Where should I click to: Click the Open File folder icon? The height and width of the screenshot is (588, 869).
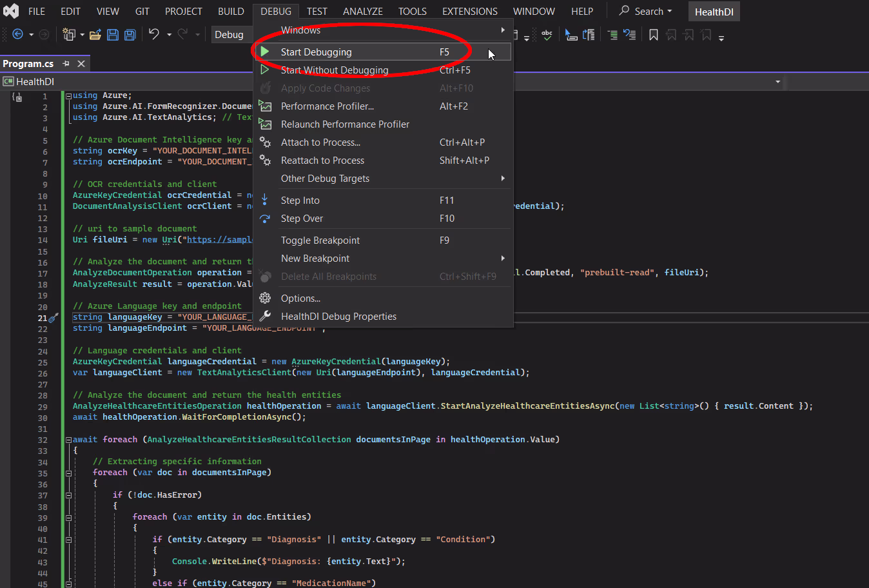click(x=95, y=34)
